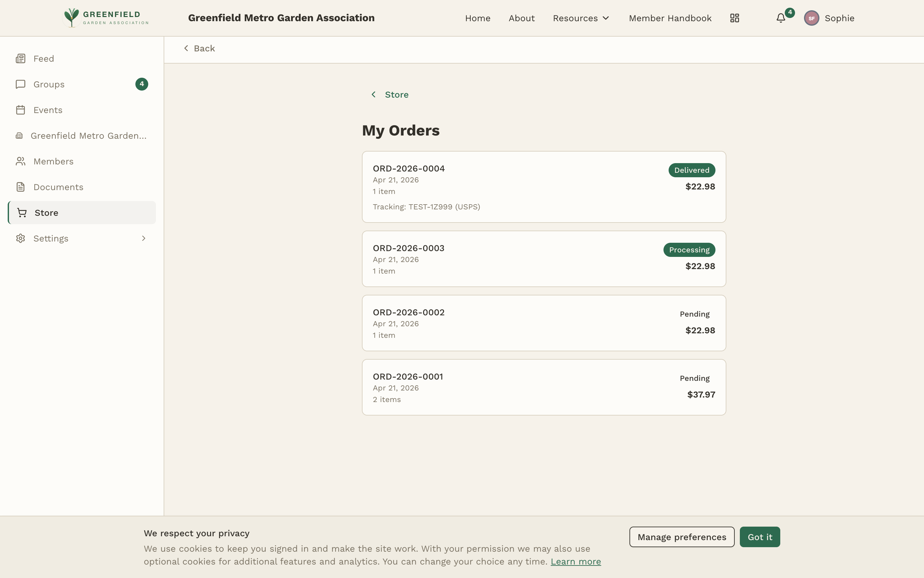The height and width of the screenshot is (578, 924).
Task: Click $22.98 total on ORD-2026-0004
Action: 700,187
